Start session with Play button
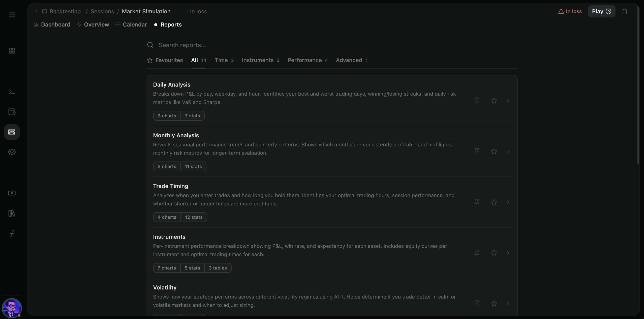 tap(601, 11)
